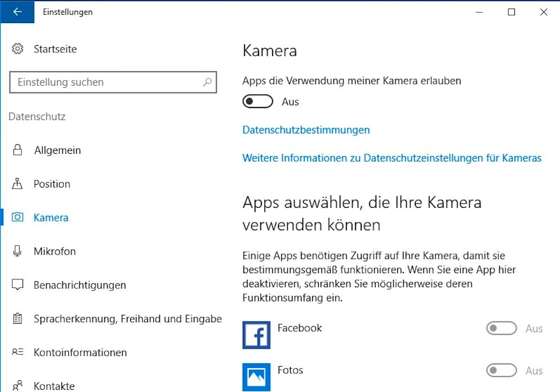
Task: Enable camera access for all apps
Action: click(258, 101)
